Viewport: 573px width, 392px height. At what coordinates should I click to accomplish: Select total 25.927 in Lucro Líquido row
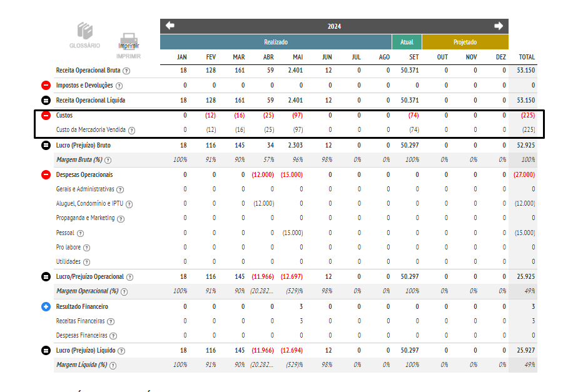526,350
